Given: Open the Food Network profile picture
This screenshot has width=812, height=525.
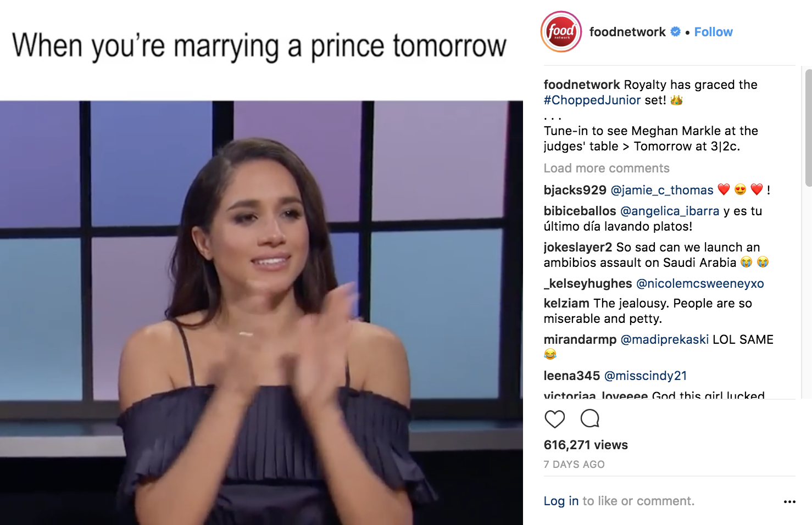Looking at the screenshot, I should tap(561, 32).
